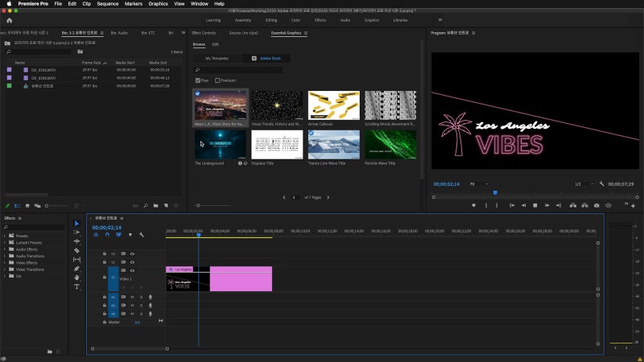
Task: Select the Razor tool
Action: pyautogui.click(x=76, y=250)
